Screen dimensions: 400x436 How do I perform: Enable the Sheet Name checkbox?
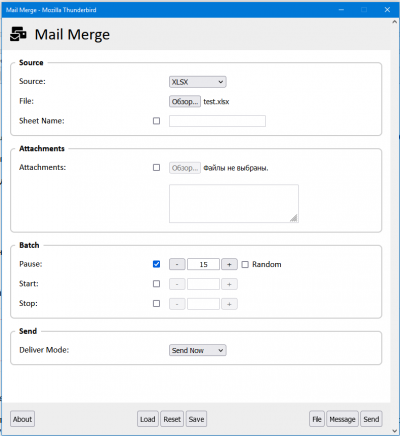coord(156,121)
